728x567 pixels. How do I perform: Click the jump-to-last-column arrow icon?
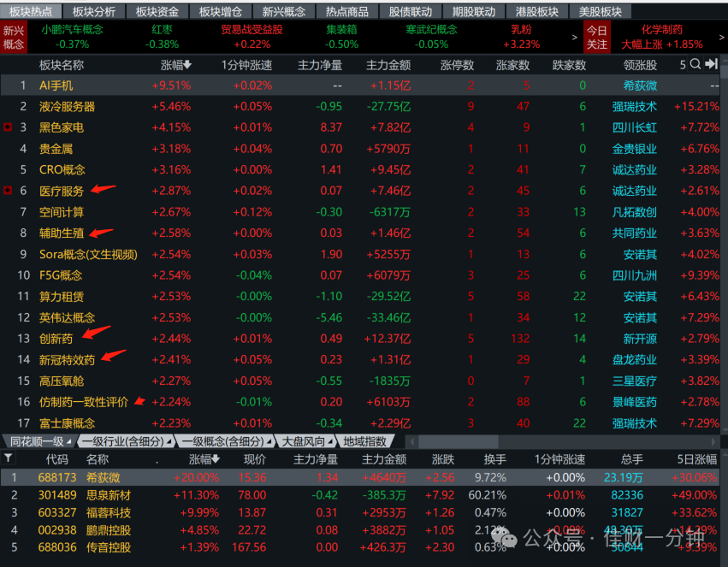(x=711, y=64)
